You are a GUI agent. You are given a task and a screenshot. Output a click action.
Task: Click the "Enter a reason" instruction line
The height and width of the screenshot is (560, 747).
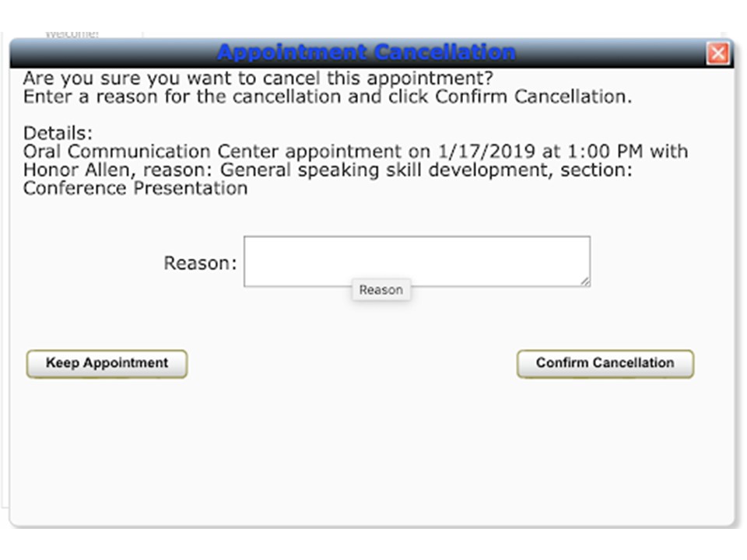click(x=328, y=96)
